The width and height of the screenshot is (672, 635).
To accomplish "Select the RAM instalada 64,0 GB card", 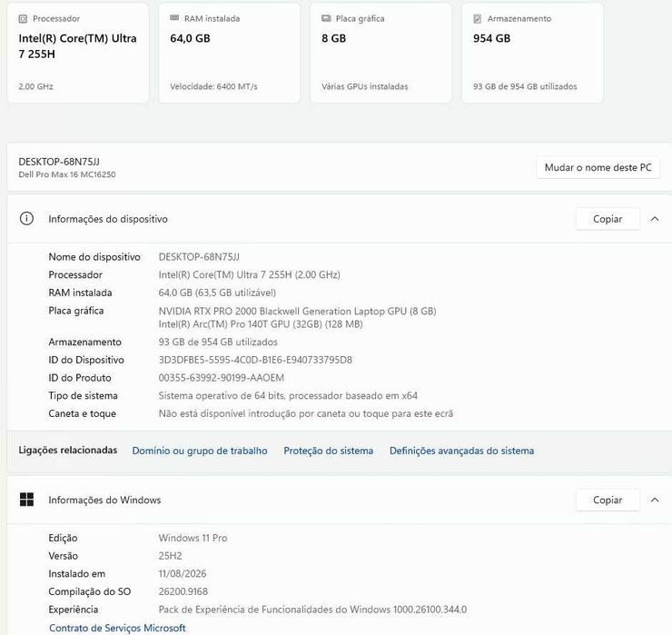I will (229, 53).
